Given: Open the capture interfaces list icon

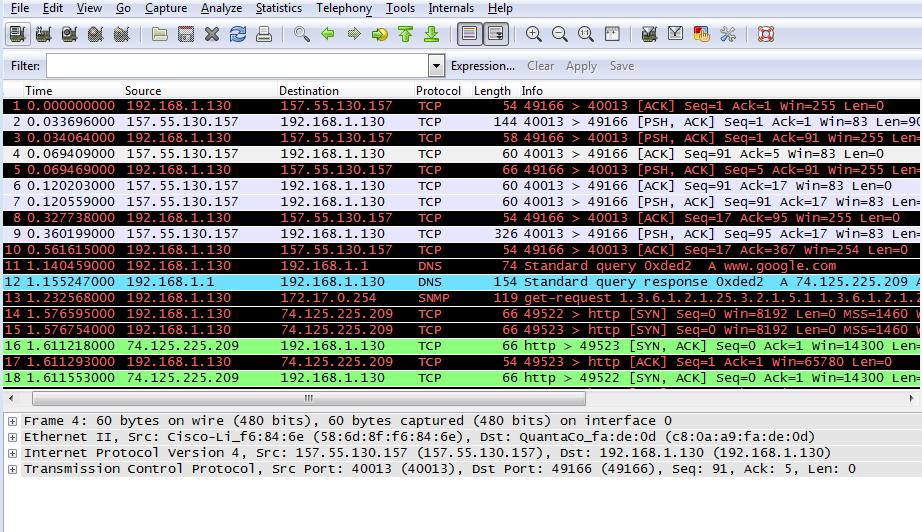Looking at the screenshot, I should click(18, 34).
